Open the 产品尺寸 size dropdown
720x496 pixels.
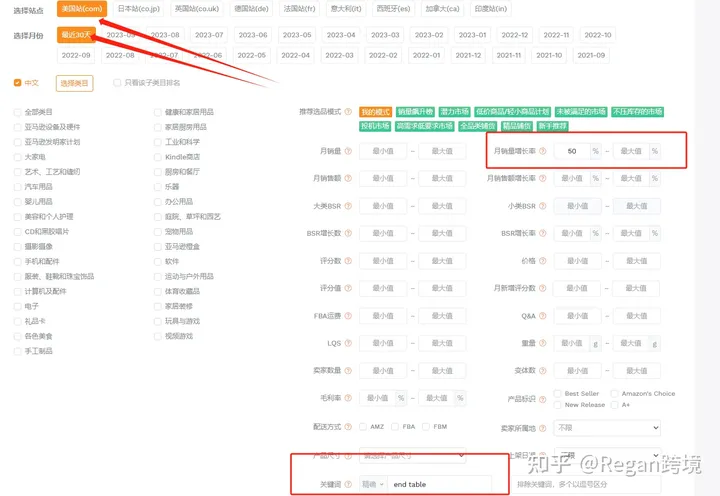pyautogui.click(x=413, y=455)
